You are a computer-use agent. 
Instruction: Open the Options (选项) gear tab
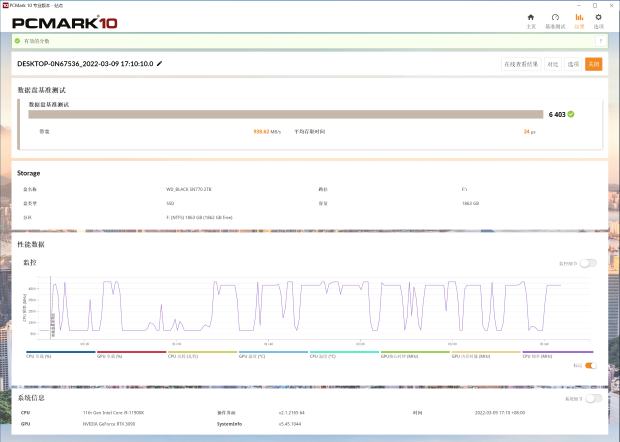[x=598, y=21]
